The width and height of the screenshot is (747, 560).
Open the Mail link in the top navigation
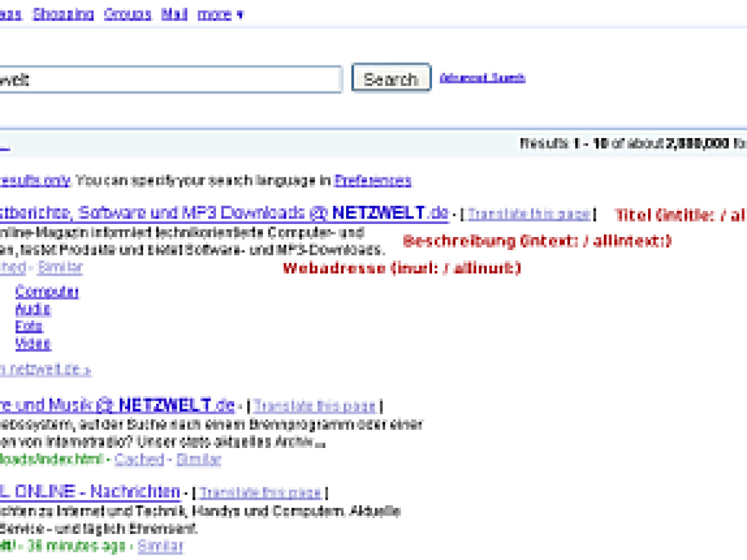[174, 14]
